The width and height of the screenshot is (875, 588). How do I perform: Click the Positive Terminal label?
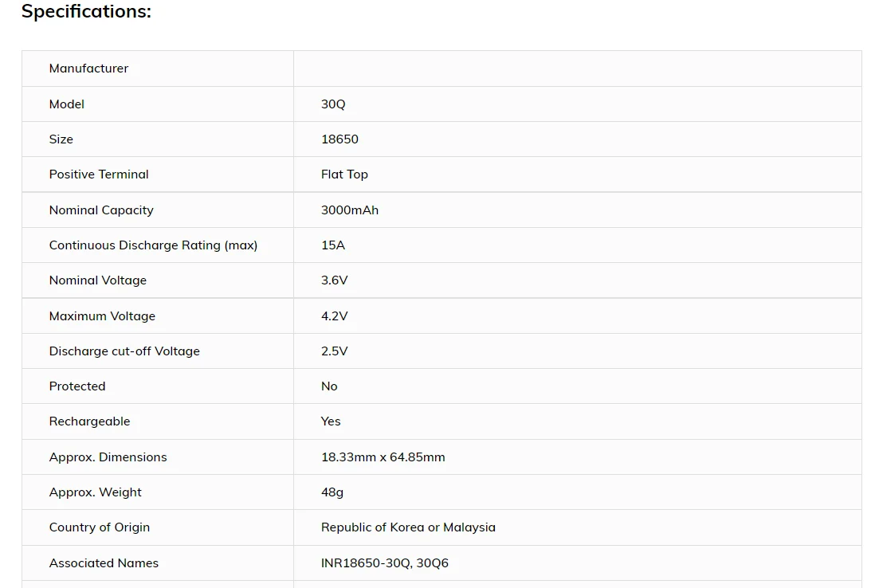(99, 174)
